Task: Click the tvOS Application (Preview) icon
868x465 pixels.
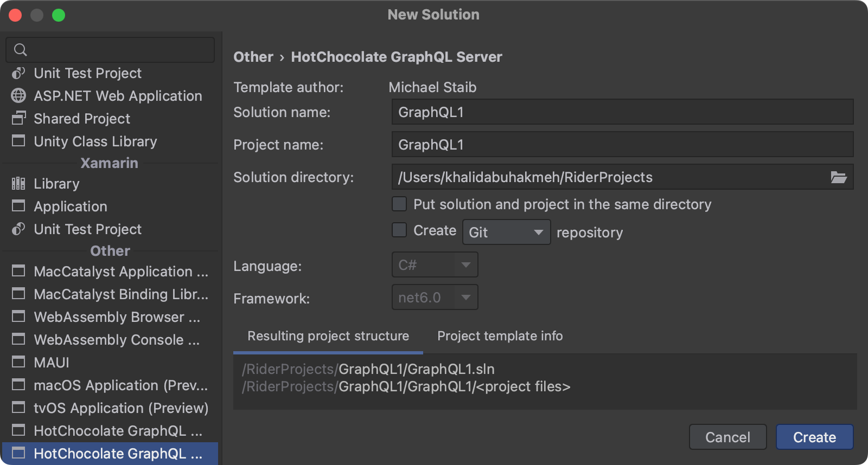Action: pyautogui.click(x=18, y=408)
